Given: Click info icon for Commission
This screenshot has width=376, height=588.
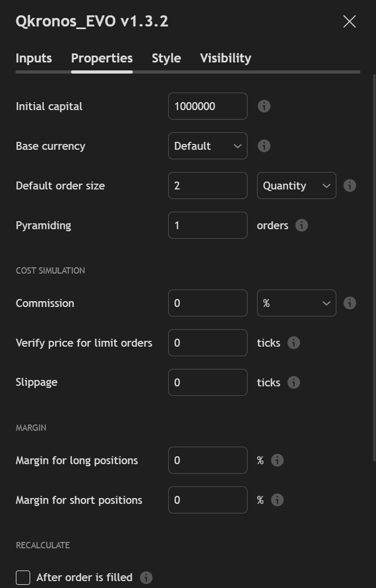Looking at the screenshot, I should coord(350,303).
